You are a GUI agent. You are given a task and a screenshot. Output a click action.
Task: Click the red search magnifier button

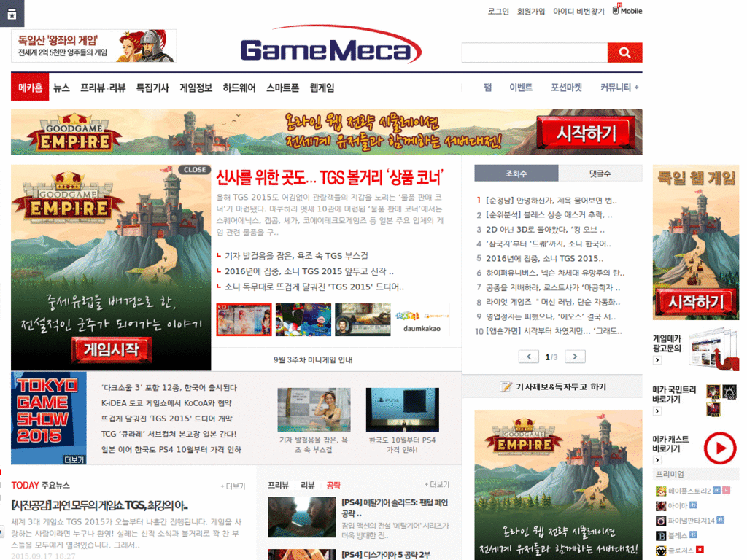624,52
